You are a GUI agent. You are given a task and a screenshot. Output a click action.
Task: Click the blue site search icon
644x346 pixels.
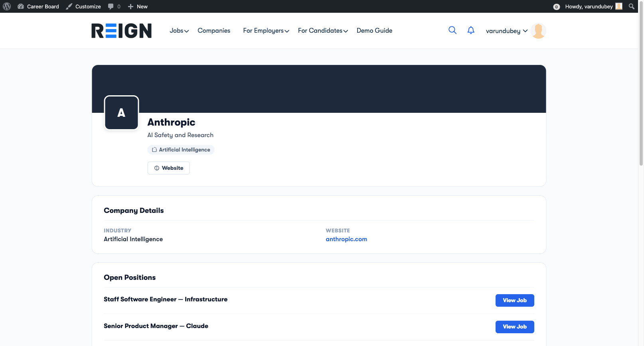[452, 30]
